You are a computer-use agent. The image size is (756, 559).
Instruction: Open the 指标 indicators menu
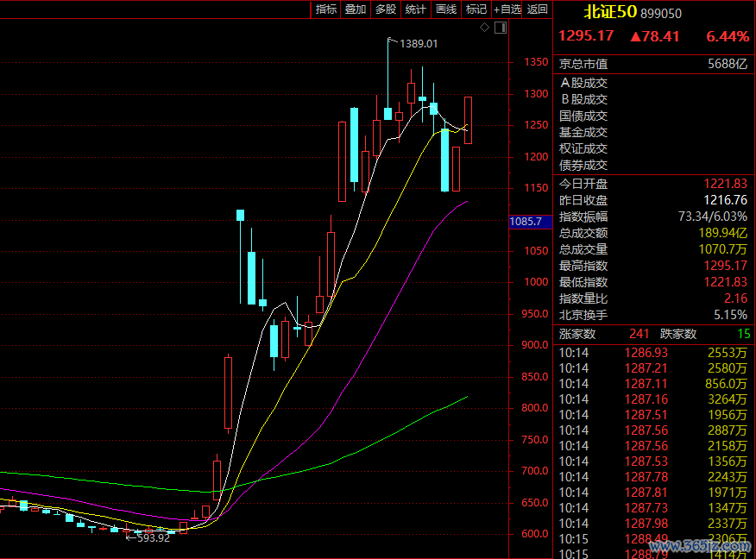click(x=326, y=9)
